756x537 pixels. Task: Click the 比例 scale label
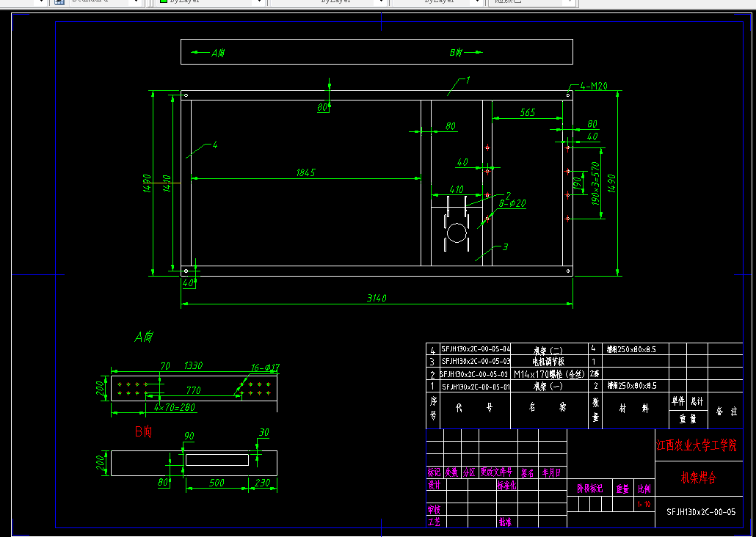point(644,489)
